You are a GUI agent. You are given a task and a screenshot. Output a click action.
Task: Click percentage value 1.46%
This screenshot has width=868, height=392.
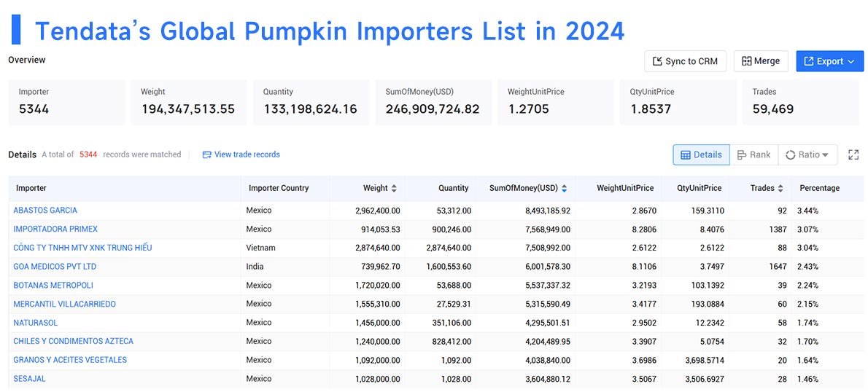pos(807,379)
